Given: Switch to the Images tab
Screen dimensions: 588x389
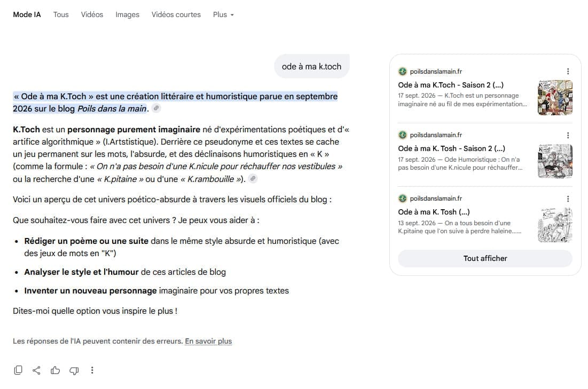Looking at the screenshot, I should 127,14.
